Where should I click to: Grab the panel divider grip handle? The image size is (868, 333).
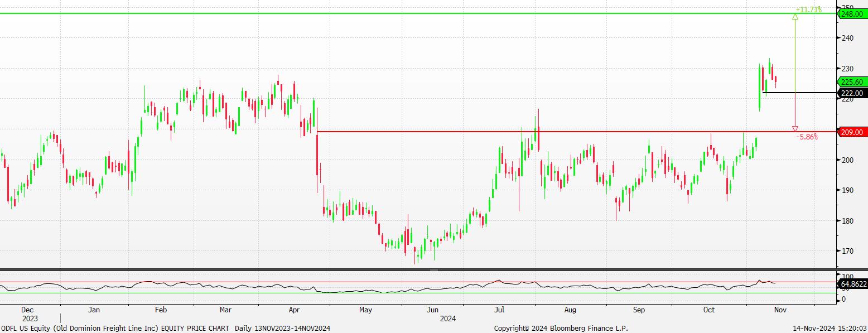pyautogui.click(x=433, y=270)
